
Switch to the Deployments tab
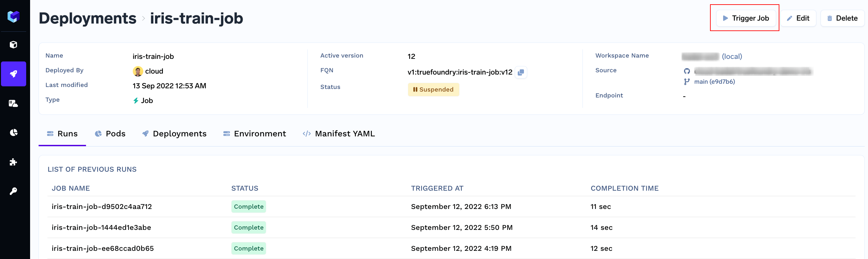coord(174,134)
